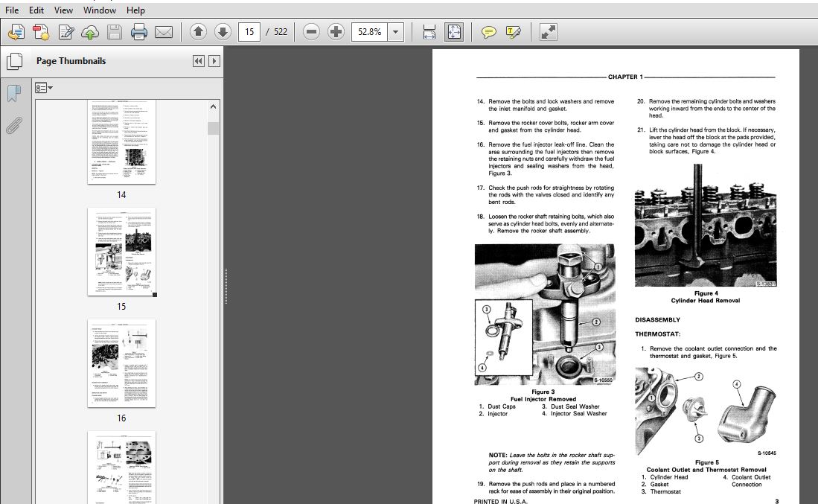
Task: Open the Help menu
Action: [x=135, y=10]
